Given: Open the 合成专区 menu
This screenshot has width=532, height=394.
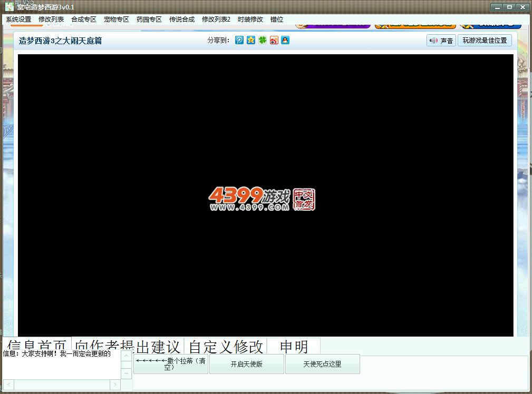Looking at the screenshot, I should click(84, 19).
